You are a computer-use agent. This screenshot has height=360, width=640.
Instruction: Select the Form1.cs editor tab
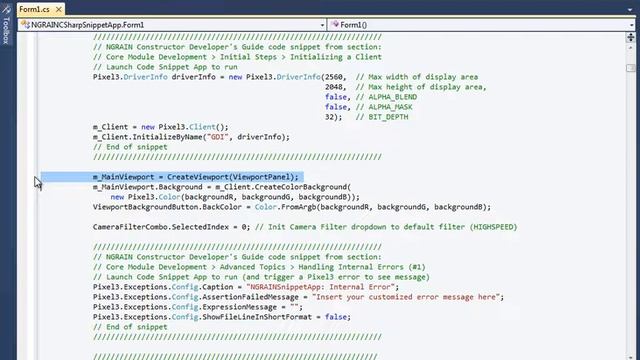tap(34, 9)
